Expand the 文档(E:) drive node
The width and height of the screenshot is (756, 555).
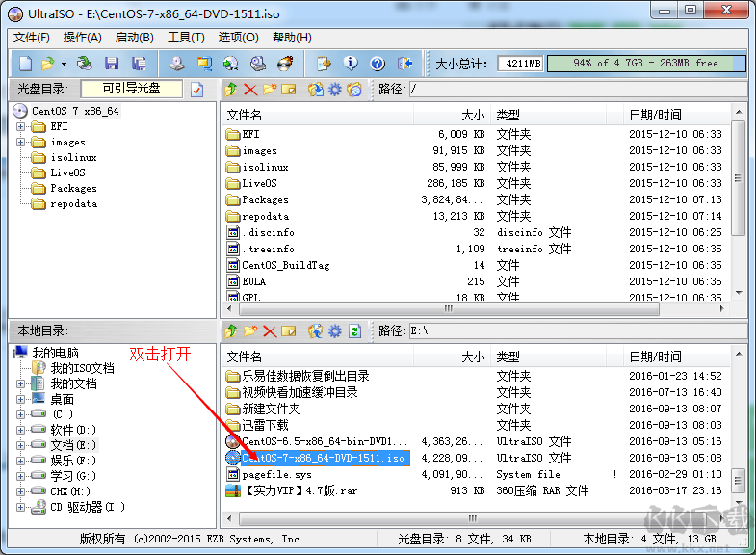[x=21, y=445]
